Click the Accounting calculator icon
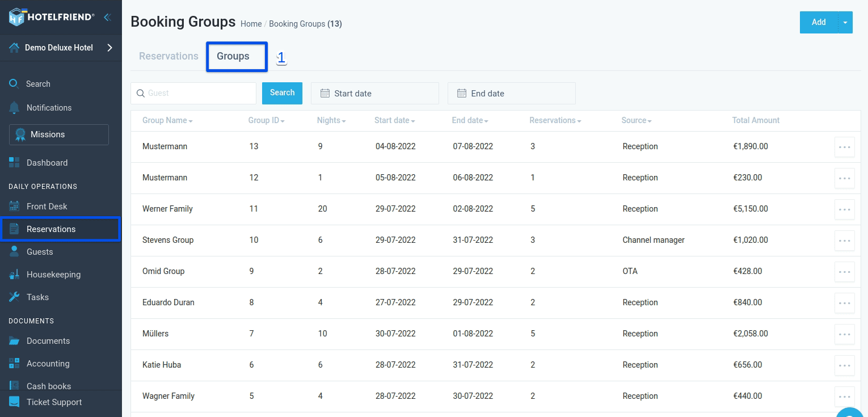868x417 pixels. (x=14, y=364)
